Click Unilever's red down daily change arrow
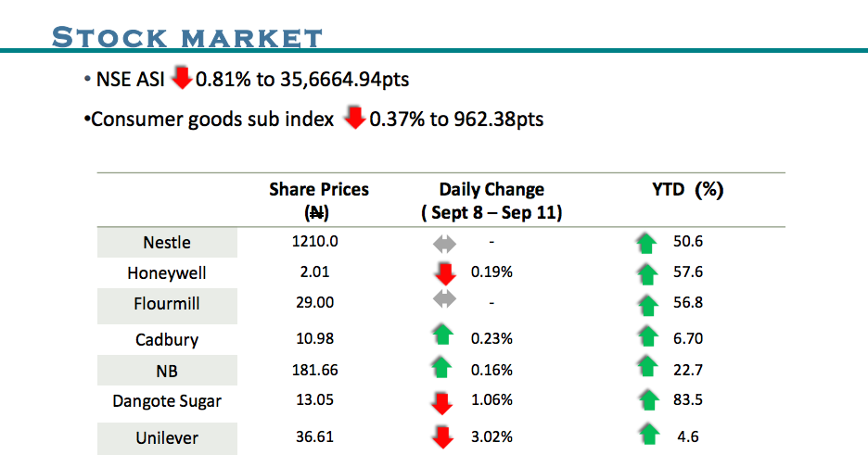This screenshot has height=455, width=868. [x=444, y=436]
